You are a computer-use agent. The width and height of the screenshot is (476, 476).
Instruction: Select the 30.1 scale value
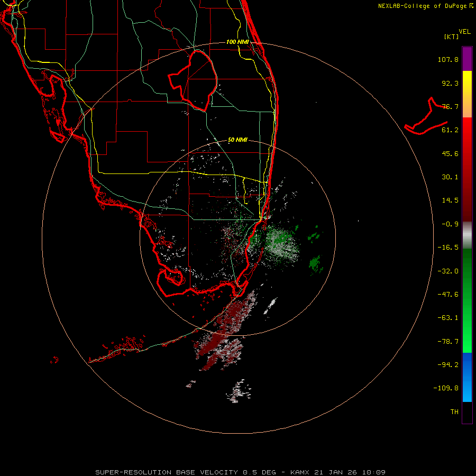click(450, 177)
